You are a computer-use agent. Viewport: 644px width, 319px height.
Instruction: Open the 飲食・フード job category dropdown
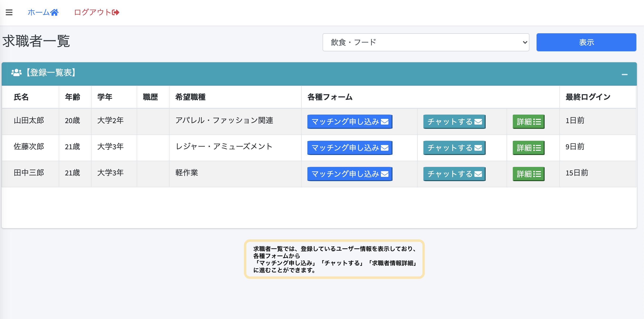click(425, 42)
